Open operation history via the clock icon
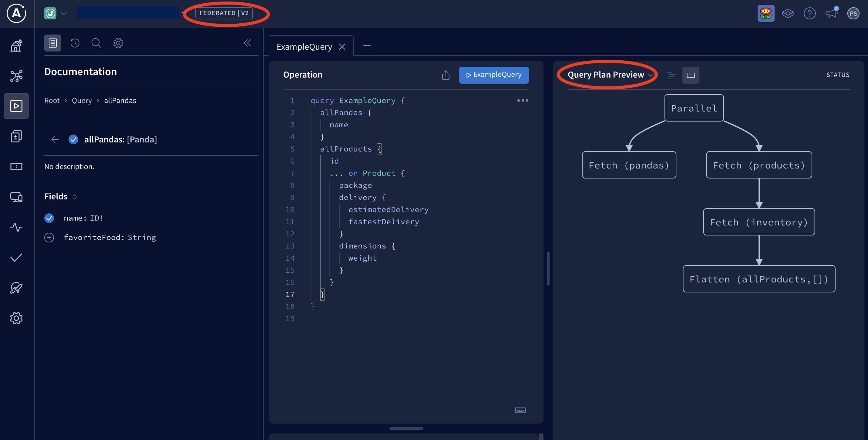868x440 pixels. pos(75,43)
